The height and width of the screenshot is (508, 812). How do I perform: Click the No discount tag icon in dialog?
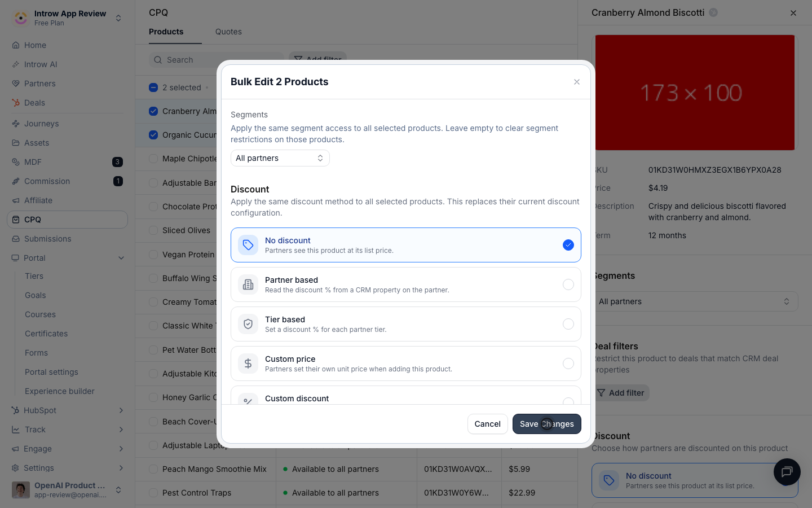248,245
